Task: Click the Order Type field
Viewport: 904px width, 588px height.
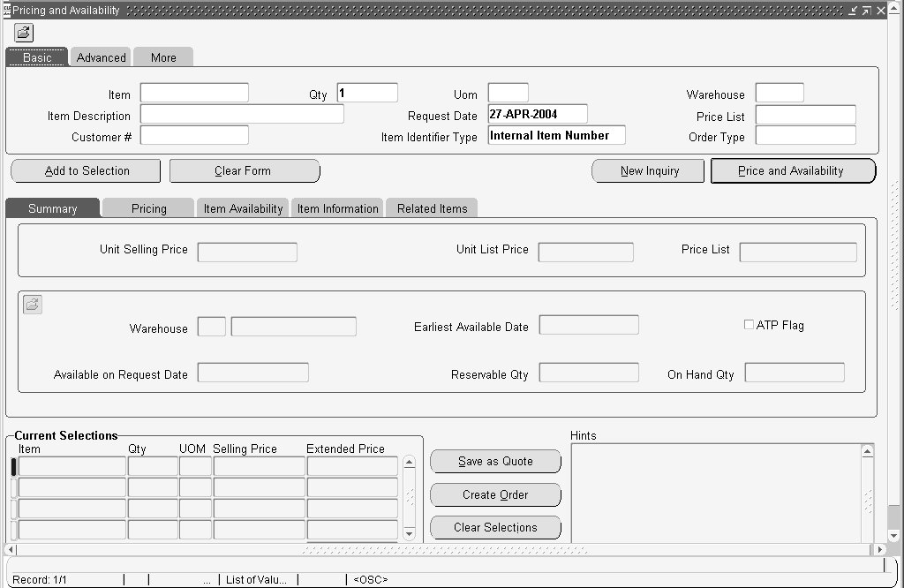Action: [805, 135]
